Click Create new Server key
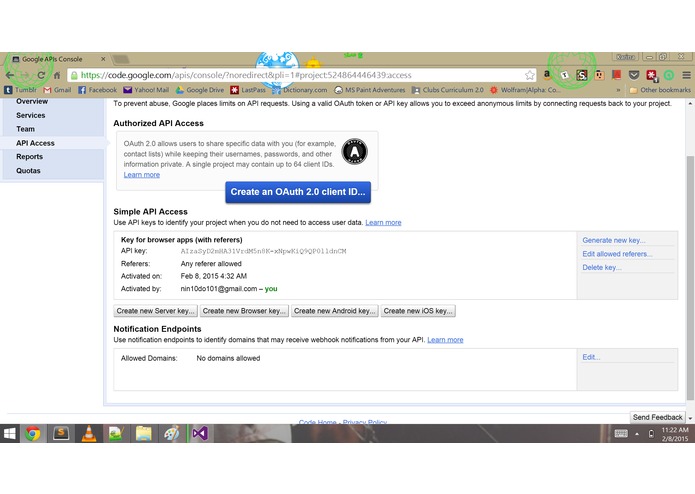The height and width of the screenshot is (494, 695). pyautogui.click(x=156, y=311)
